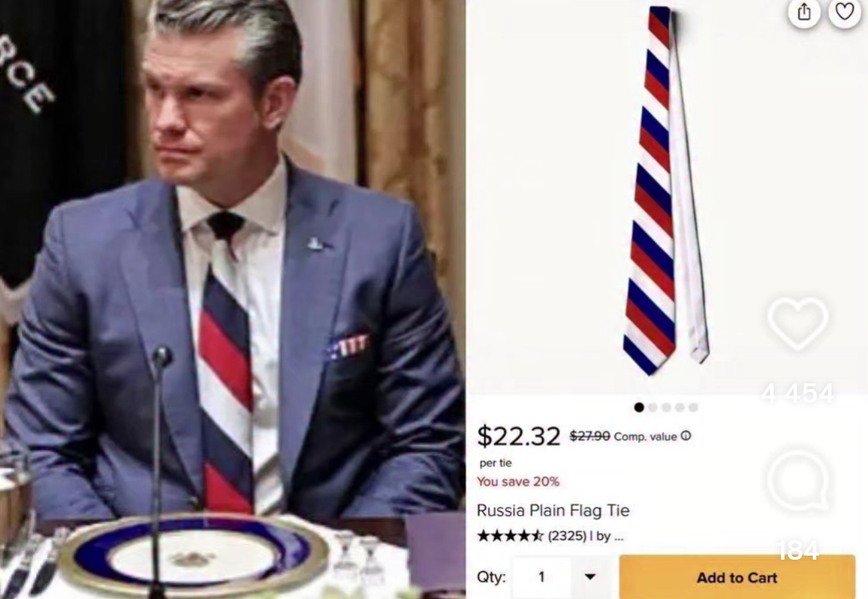Click the share icon above the tie

(x=804, y=12)
